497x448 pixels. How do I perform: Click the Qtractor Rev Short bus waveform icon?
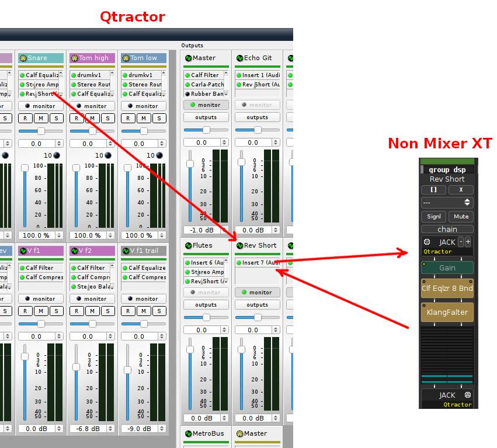pos(239,246)
